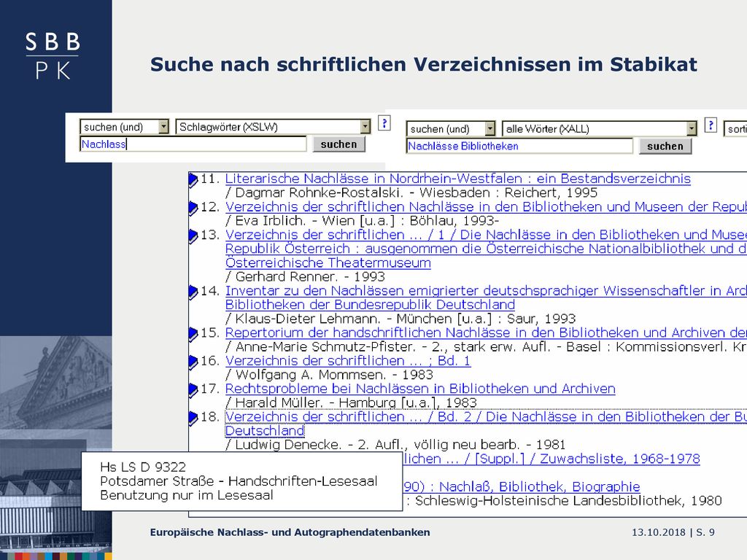This screenshot has width=747, height=560.
Task: Open result 16 "Verzeichnis der schriftlichen ... ; Bd. 1"
Action: pyautogui.click(x=348, y=360)
